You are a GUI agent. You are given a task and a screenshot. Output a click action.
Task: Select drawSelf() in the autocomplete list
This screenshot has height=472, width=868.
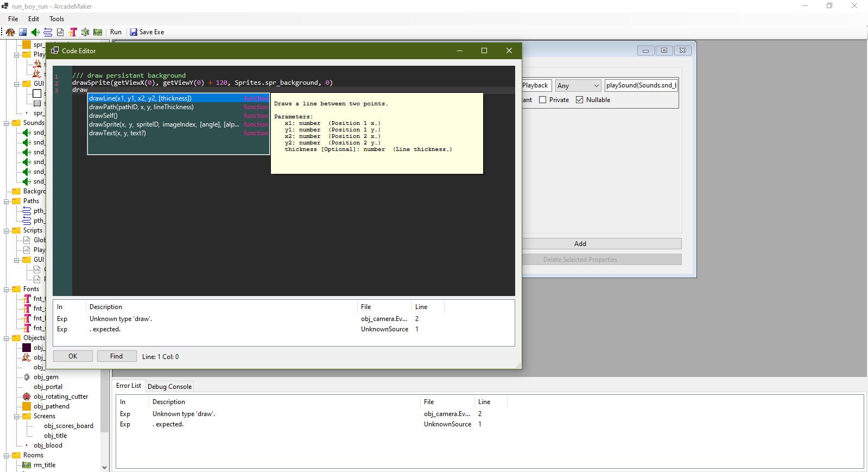(x=179, y=116)
